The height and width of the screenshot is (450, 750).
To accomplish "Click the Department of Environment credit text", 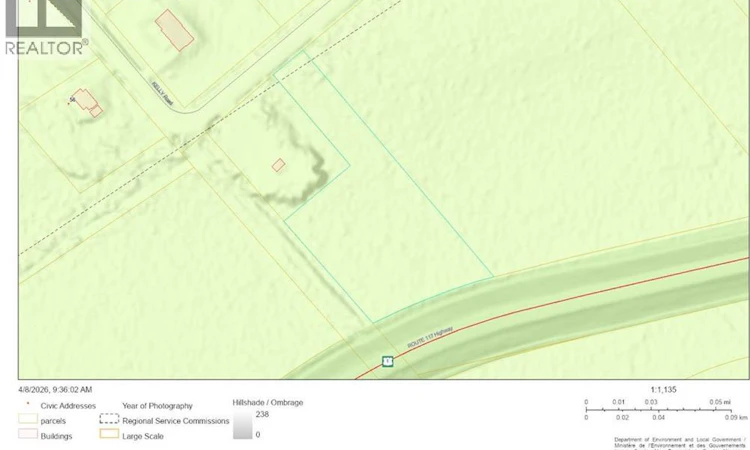I will pos(680,443).
